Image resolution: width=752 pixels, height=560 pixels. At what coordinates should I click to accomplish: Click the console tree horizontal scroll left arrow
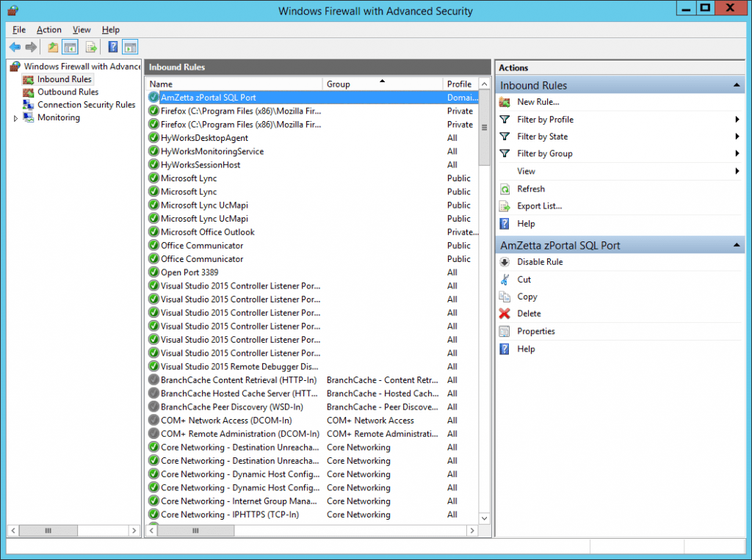coord(13,530)
